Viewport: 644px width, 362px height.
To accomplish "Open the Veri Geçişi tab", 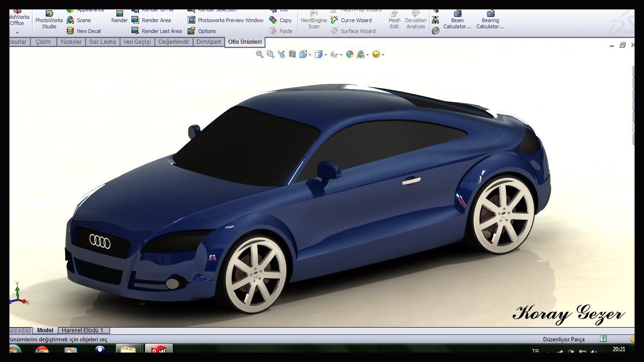I will point(137,42).
